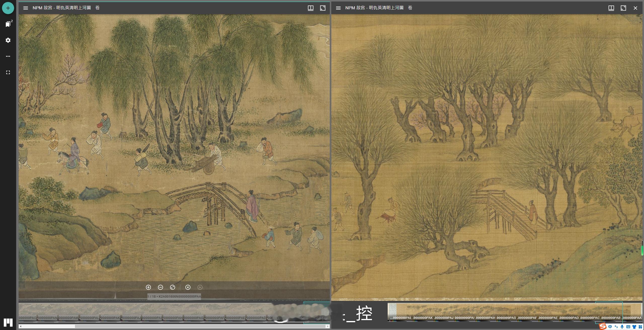This screenshot has width=644, height=330.
Task: Open the window list bookmark icon
Action: 8,24
